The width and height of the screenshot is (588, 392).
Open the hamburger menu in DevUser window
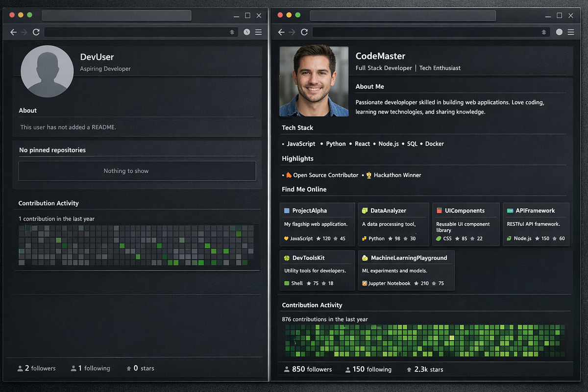pos(258,32)
